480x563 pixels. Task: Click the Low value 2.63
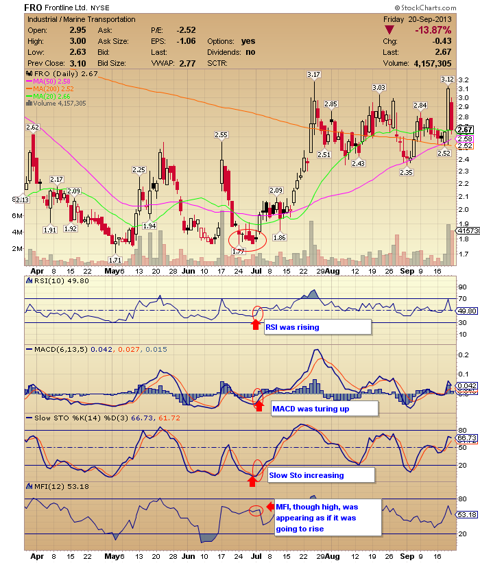click(x=78, y=52)
